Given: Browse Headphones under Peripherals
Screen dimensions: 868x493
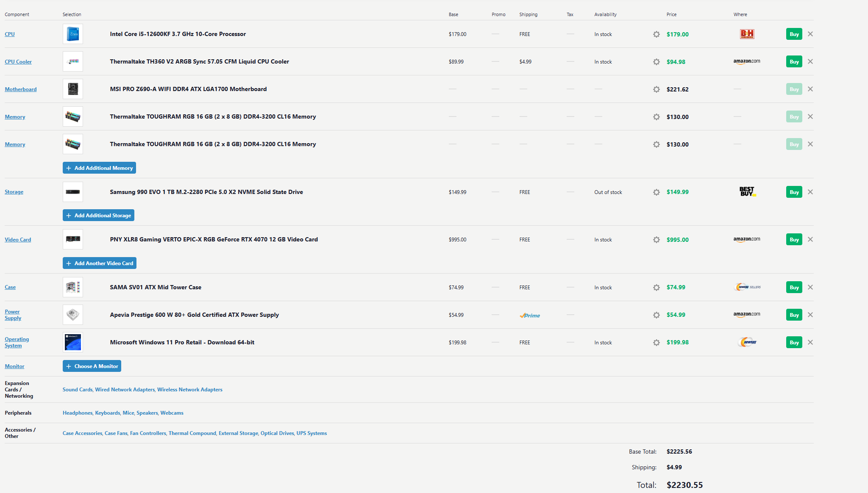Looking at the screenshot, I should coord(78,413).
